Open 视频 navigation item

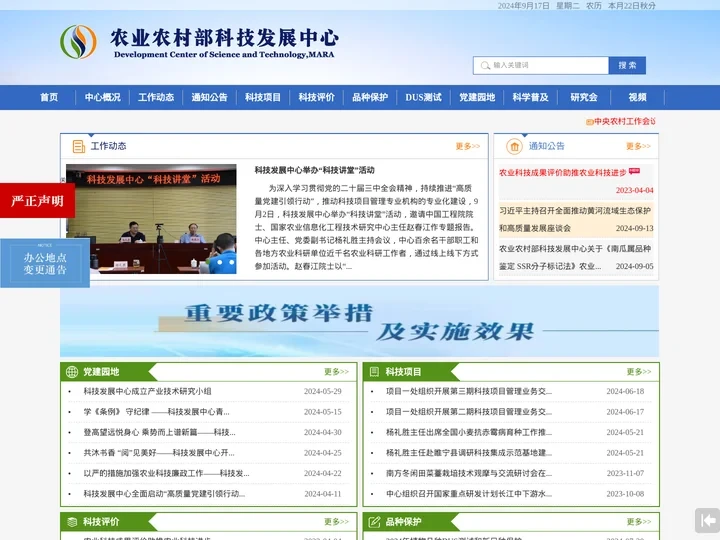pos(637,97)
